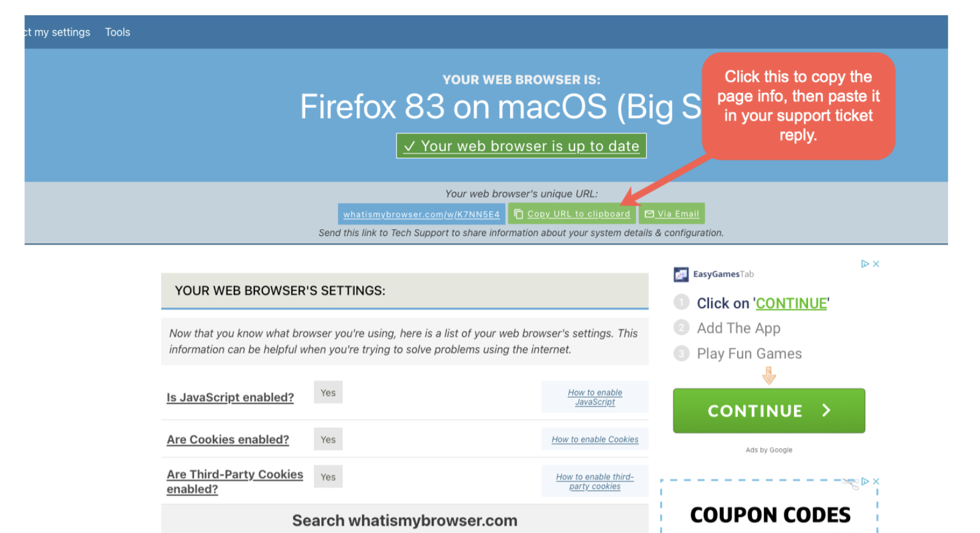
Task: Click 'Is JavaScript enabled?' heading link
Action: [230, 397]
